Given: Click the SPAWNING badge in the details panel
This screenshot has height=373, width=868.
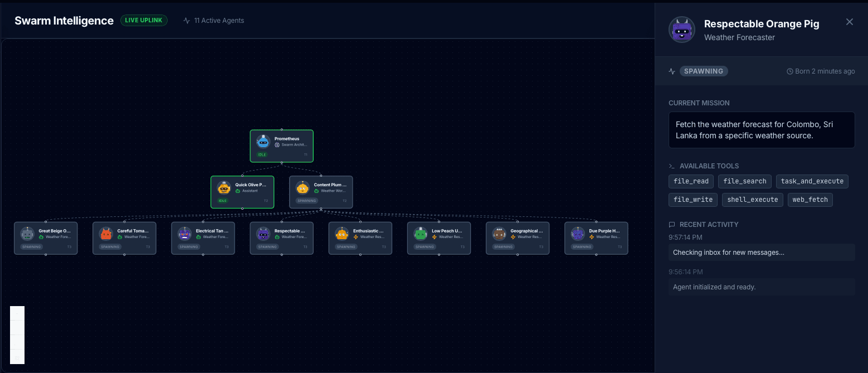Looking at the screenshot, I should [x=704, y=71].
